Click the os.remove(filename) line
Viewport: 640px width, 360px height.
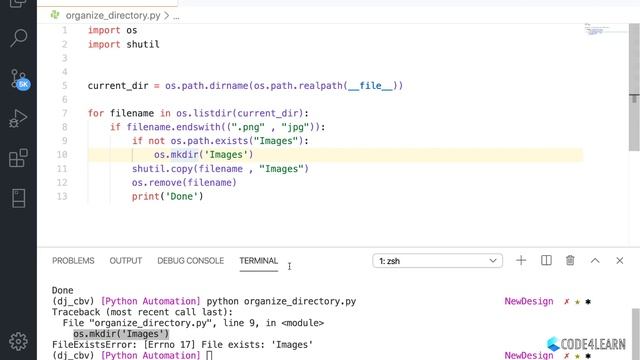(x=184, y=182)
